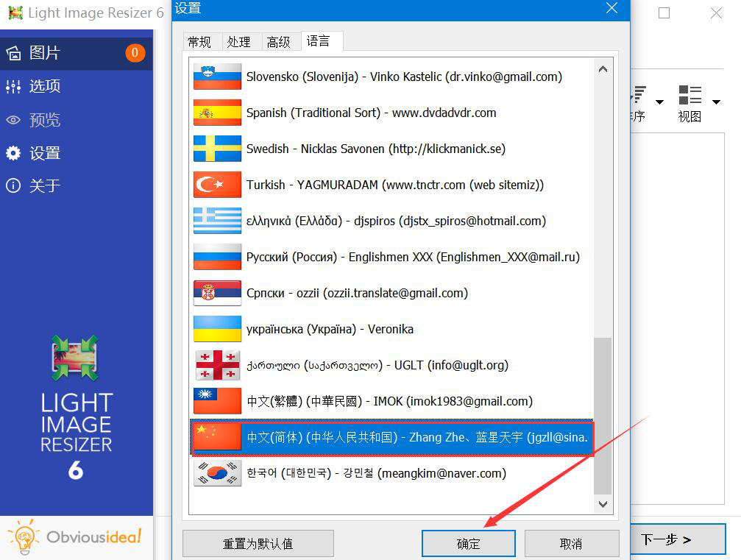Switch to the 高级 tab
741x560 pixels.
click(x=278, y=42)
